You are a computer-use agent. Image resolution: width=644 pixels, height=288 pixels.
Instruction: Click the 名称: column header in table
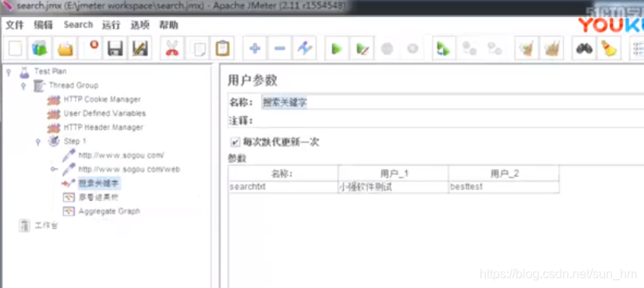pos(283,174)
